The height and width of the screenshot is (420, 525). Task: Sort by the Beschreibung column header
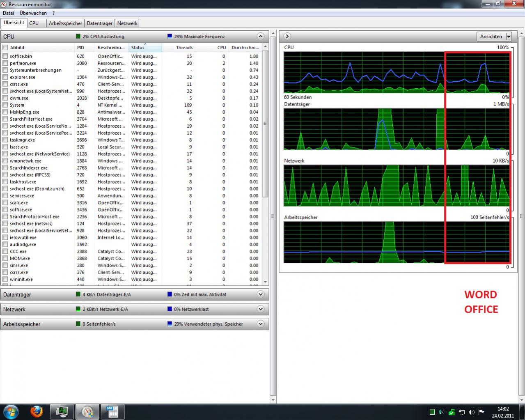pyautogui.click(x=112, y=48)
